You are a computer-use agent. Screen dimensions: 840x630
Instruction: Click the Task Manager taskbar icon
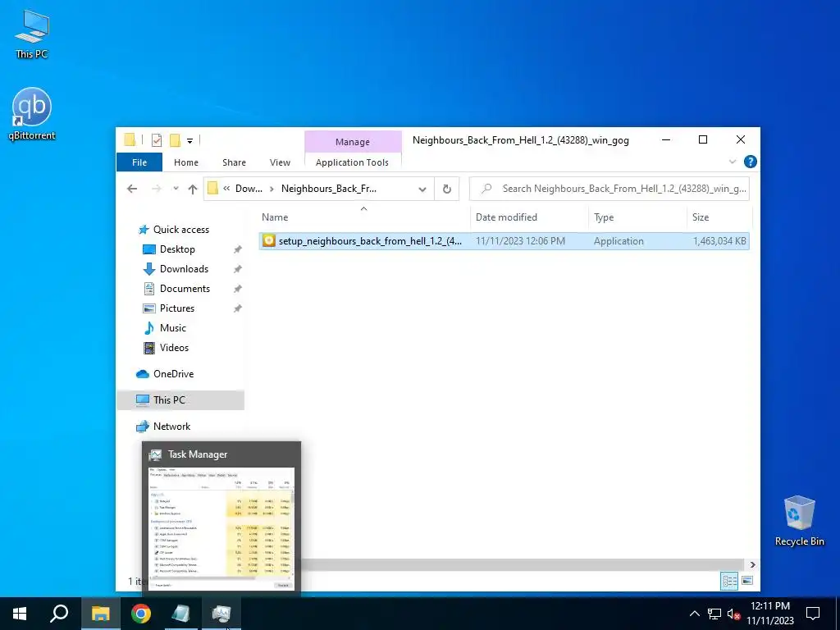pyautogui.click(x=221, y=614)
